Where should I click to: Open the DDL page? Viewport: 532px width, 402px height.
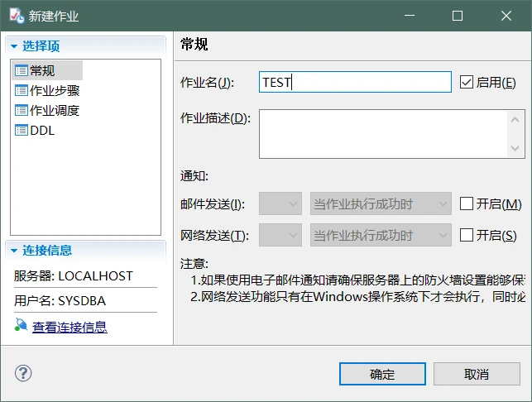(35, 130)
